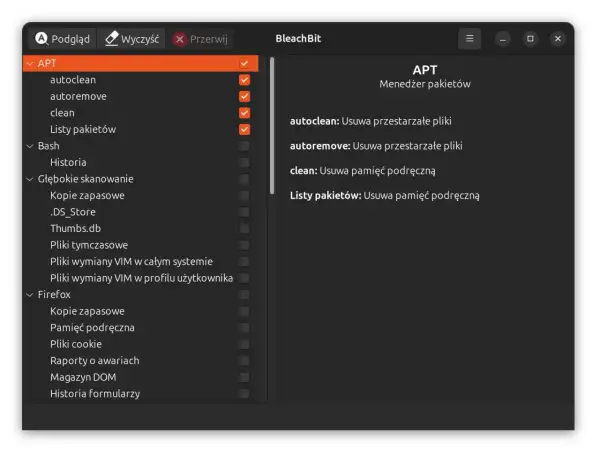Open the hamburger menu button

(x=470, y=38)
